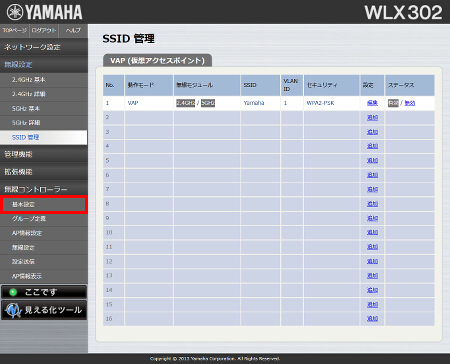This screenshot has height=364, width=450.
Task: Expand the 無線コントローラー section
Action: (x=44, y=189)
